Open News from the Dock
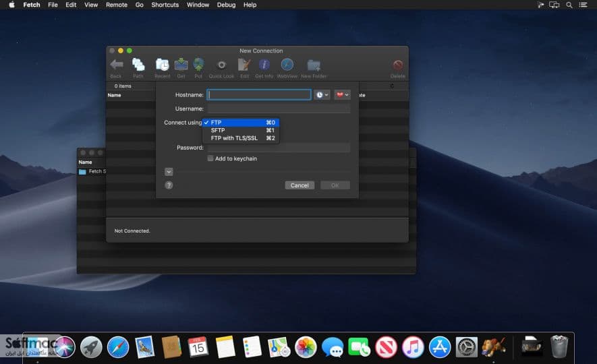The width and height of the screenshot is (597, 364). (x=386, y=347)
